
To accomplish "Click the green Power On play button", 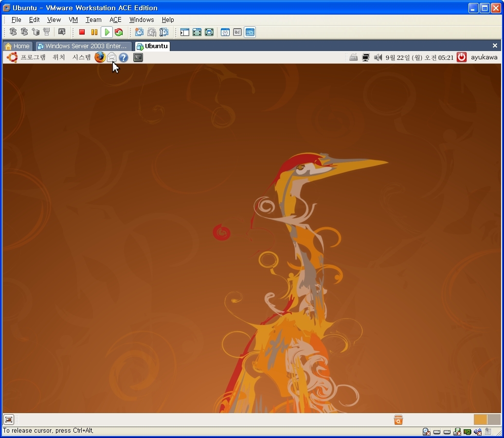I will 107,32.
